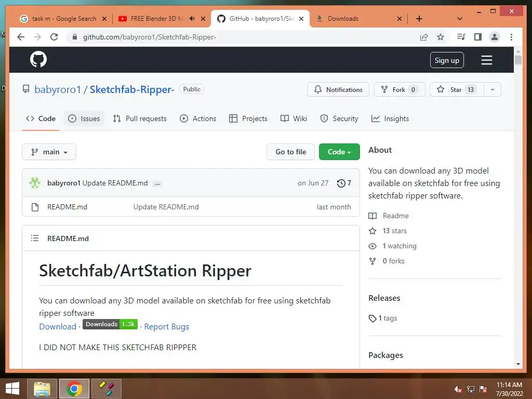532x399 pixels.
Task: Toggle the browser side panel icon
Action: click(x=478, y=37)
